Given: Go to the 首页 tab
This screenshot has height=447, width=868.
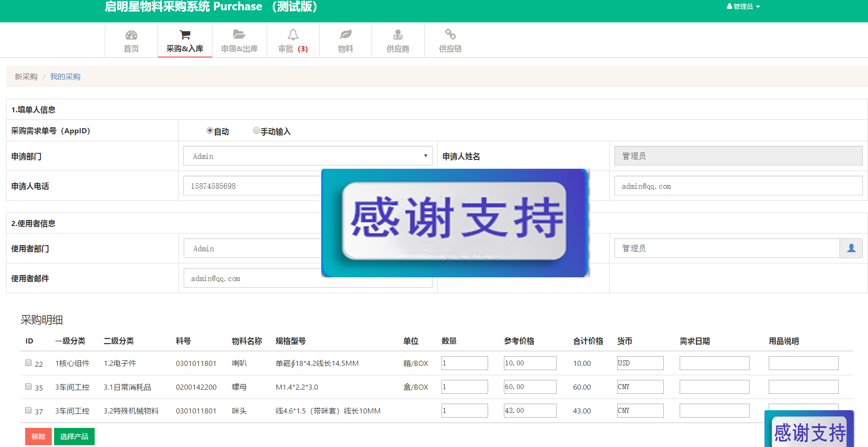Looking at the screenshot, I should point(131,40).
